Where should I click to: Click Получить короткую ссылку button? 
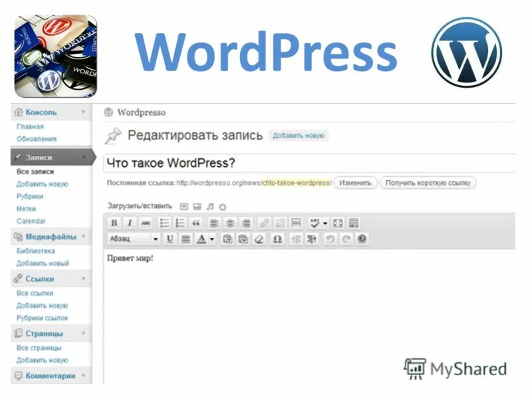[429, 184]
